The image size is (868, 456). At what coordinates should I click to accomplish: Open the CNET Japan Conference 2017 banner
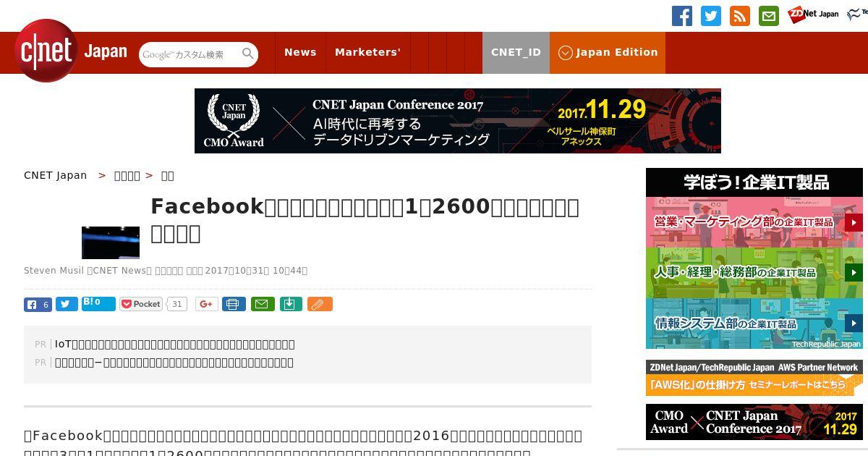click(x=458, y=121)
